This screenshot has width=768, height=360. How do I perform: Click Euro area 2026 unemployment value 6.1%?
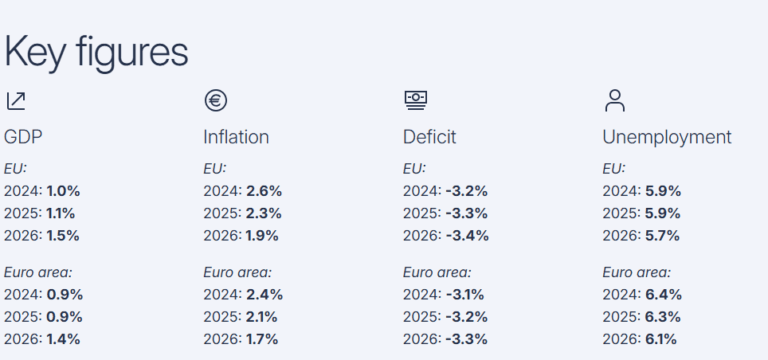[661, 339]
